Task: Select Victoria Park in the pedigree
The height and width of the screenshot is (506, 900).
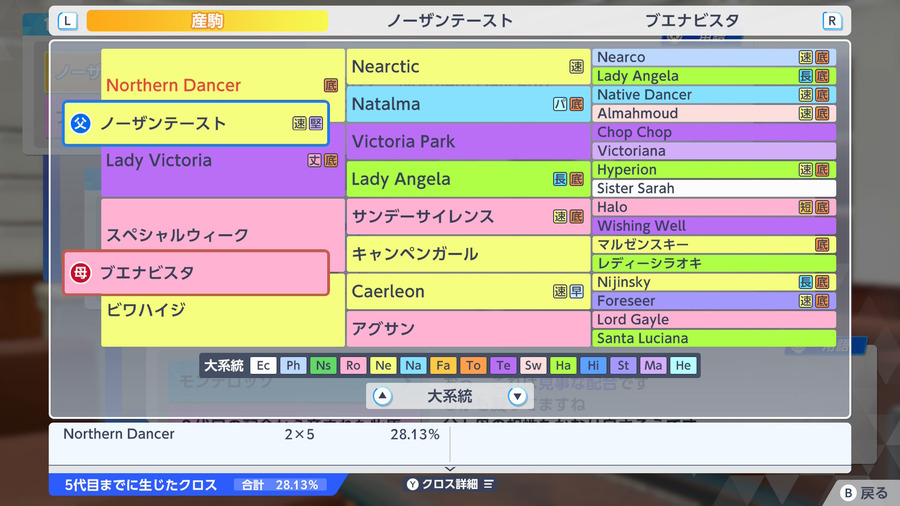Action: click(x=468, y=141)
